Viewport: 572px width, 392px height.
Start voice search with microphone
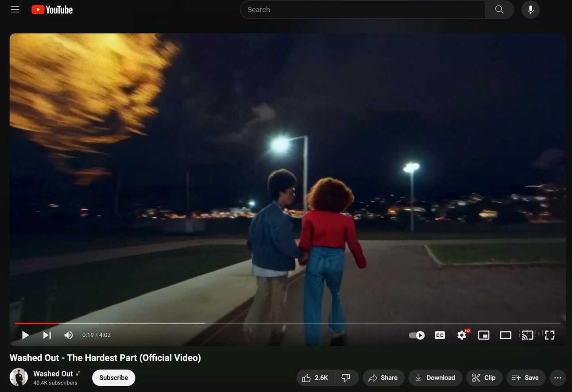pyautogui.click(x=530, y=10)
